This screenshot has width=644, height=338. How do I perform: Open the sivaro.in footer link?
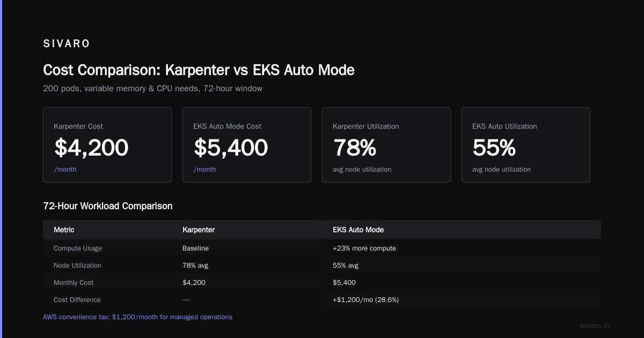point(595,326)
